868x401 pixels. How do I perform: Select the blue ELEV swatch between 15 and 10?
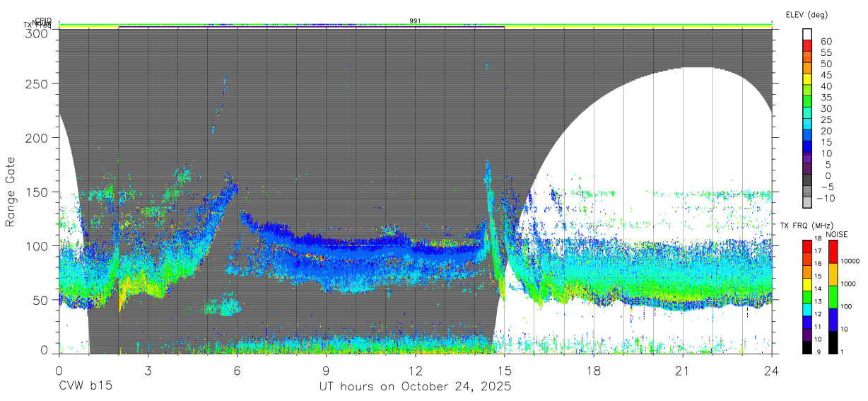[807, 147]
